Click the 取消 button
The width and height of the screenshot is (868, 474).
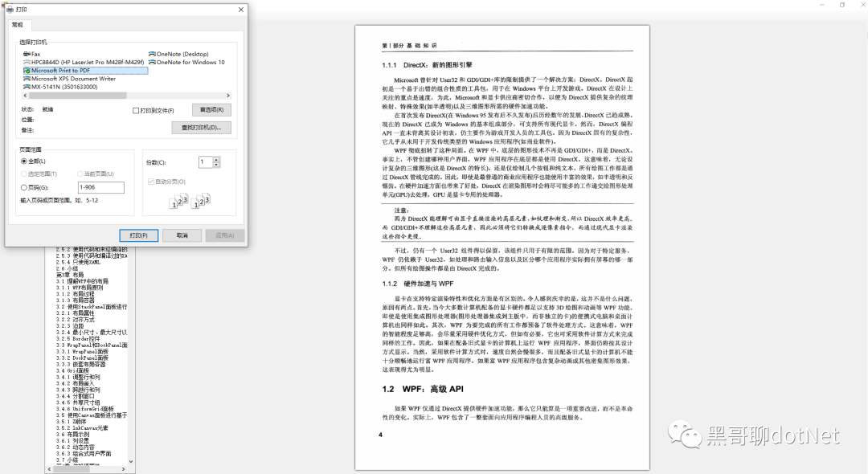(x=182, y=235)
